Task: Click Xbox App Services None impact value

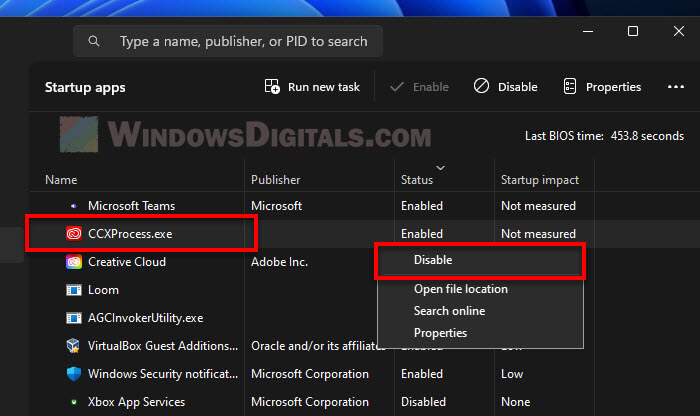Action: (516, 402)
